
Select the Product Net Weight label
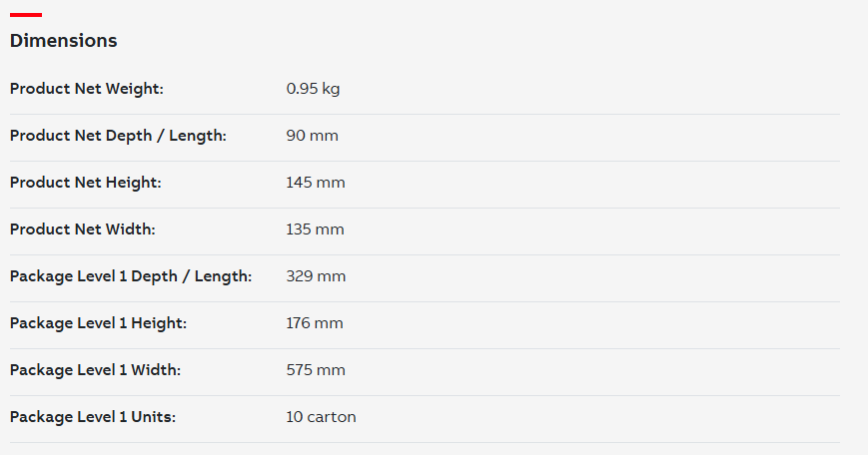[x=87, y=89]
